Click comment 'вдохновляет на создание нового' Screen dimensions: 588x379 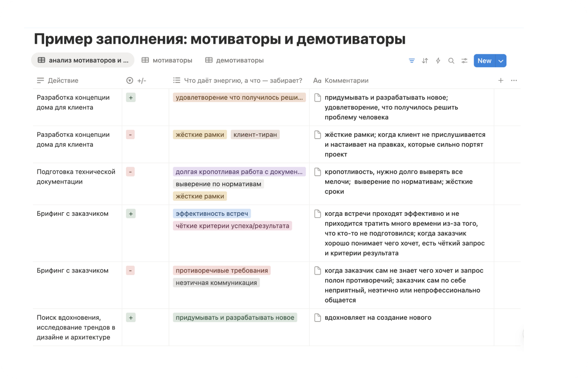pos(378,318)
